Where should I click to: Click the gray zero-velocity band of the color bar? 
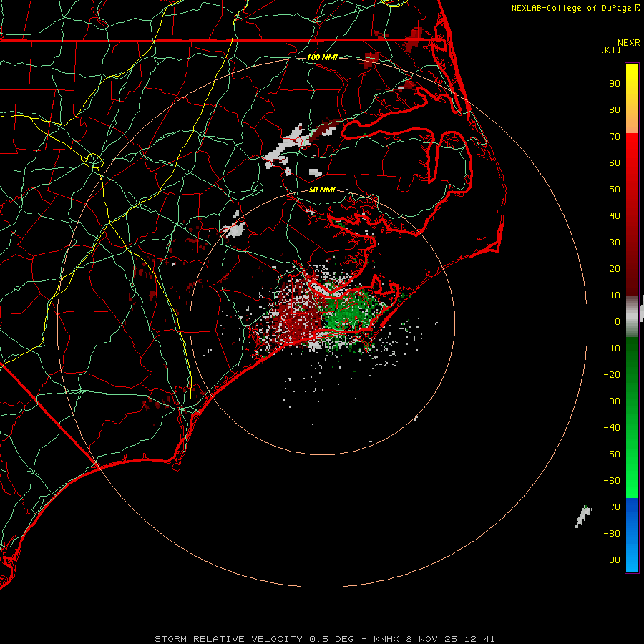coord(632,317)
